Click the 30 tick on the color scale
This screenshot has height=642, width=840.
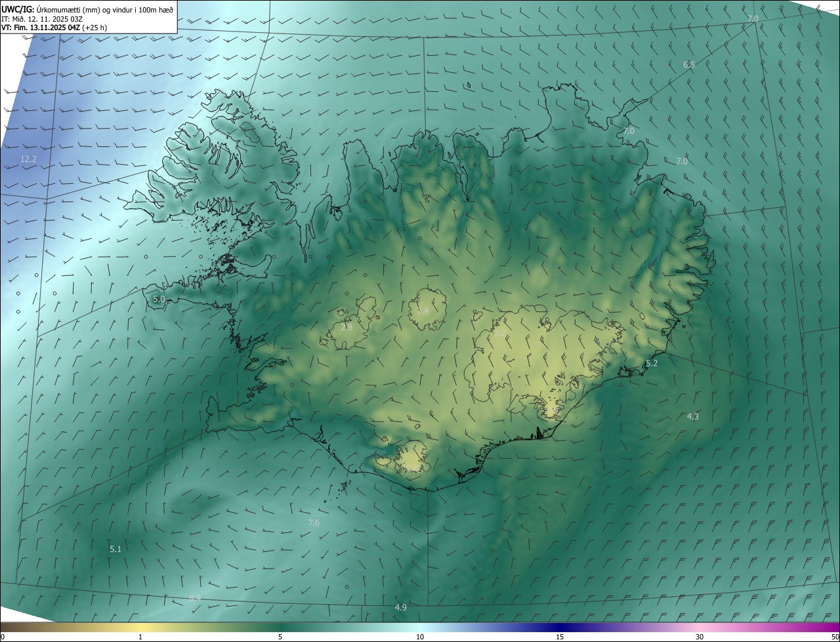tap(700, 637)
